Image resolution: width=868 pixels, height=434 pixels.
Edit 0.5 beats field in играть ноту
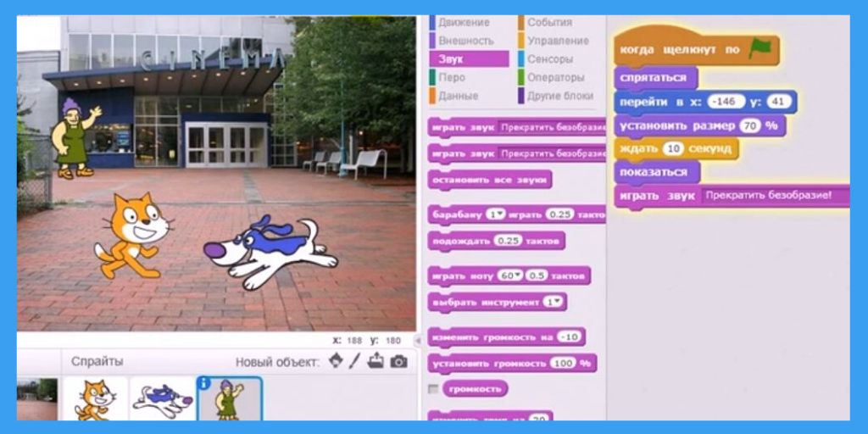(537, 275)
